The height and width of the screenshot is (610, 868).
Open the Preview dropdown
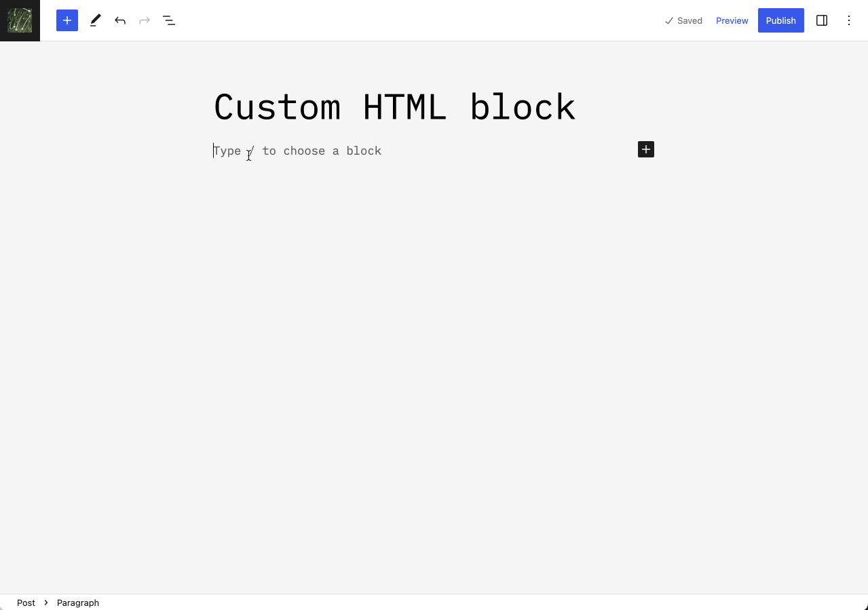[x=732, y=20]
